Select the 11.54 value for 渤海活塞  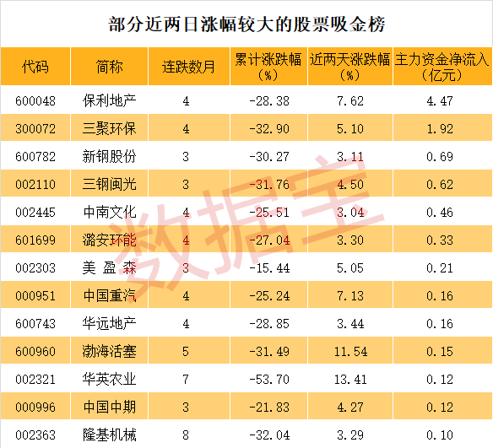point(350,352)
